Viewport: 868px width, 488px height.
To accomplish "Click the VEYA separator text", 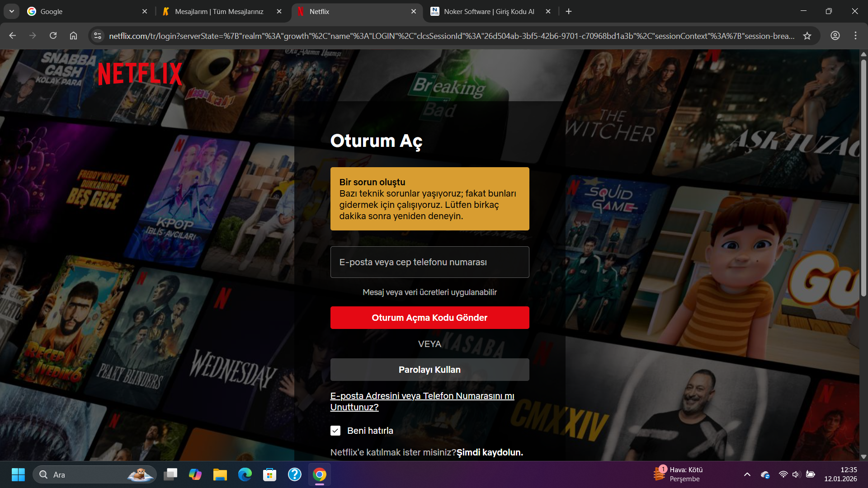I will click(429, 344).
